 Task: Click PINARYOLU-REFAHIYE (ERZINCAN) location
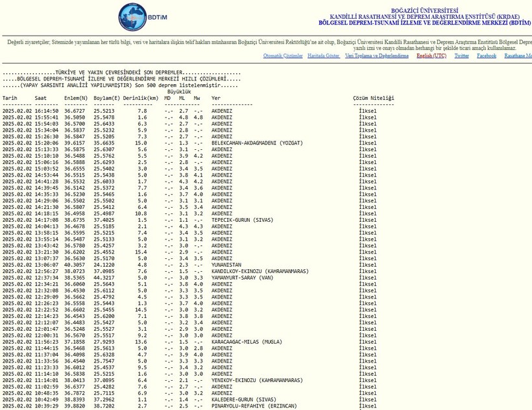254,406
